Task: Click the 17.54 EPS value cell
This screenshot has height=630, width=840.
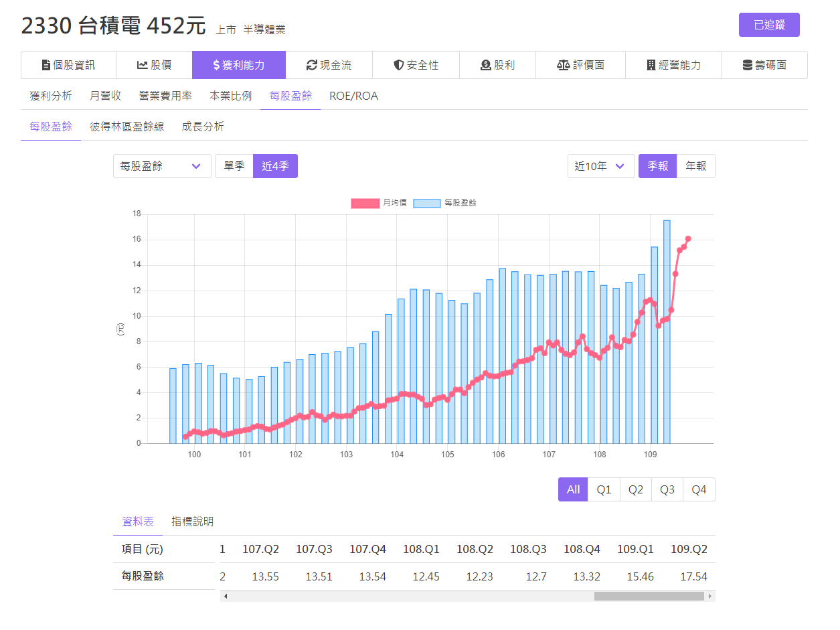Action: pos(693,576)
